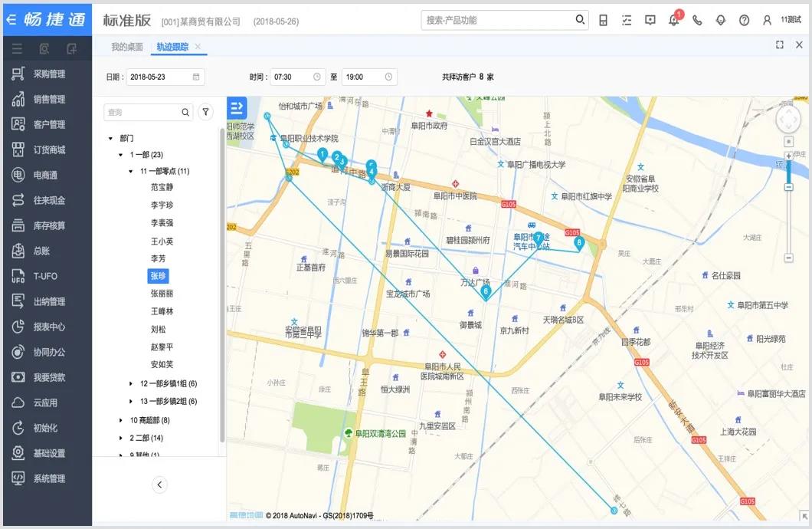The image size is (812, 529).
Task: Open 电商通 module
Action: (47, 175)
